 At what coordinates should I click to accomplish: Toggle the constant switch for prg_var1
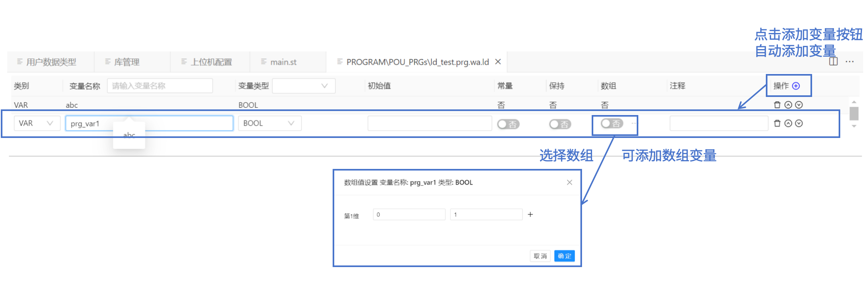click(508, 124)
